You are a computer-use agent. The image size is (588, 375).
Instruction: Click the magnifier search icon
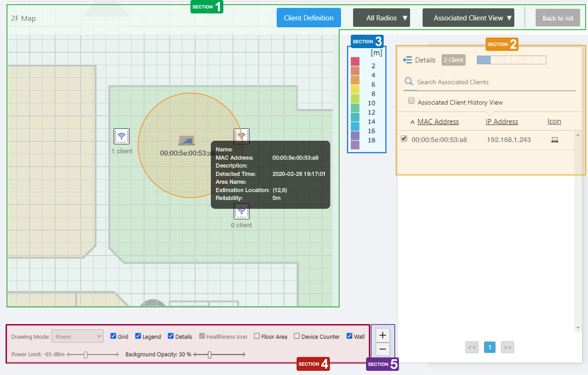[x=409, y=82]
